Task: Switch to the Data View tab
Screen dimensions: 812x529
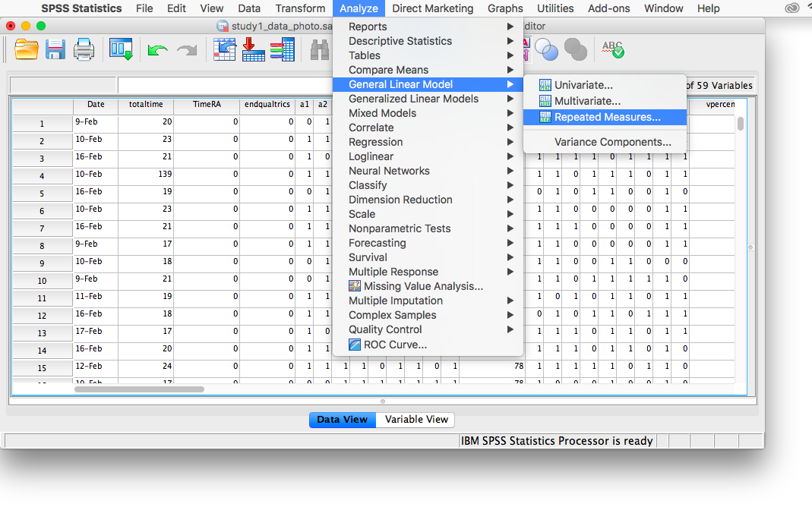Action: 343,419
